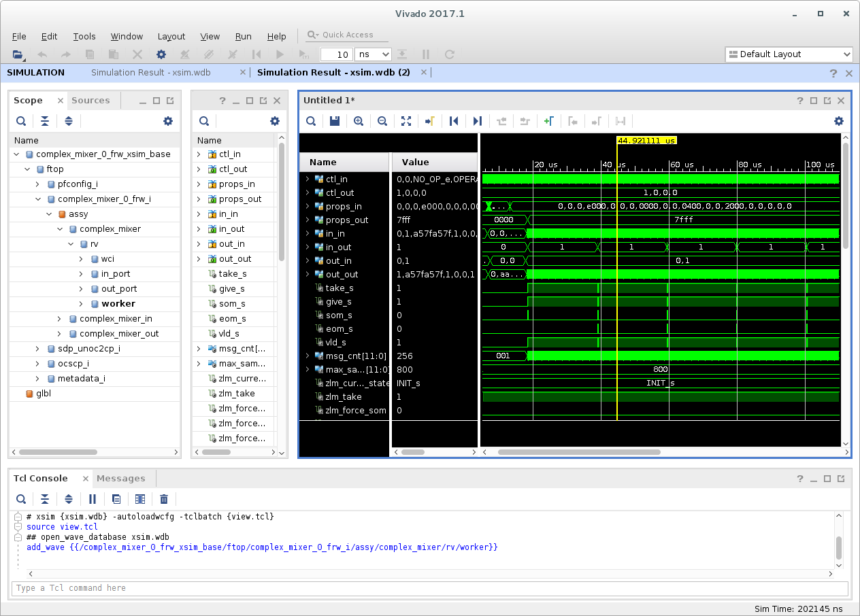Open the Tools menu

84,37
